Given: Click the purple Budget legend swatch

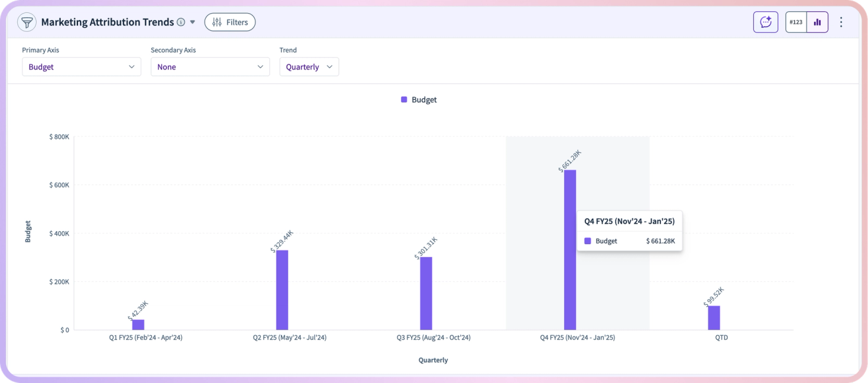Looking at the screenshot, I should (x=404, y=100).
